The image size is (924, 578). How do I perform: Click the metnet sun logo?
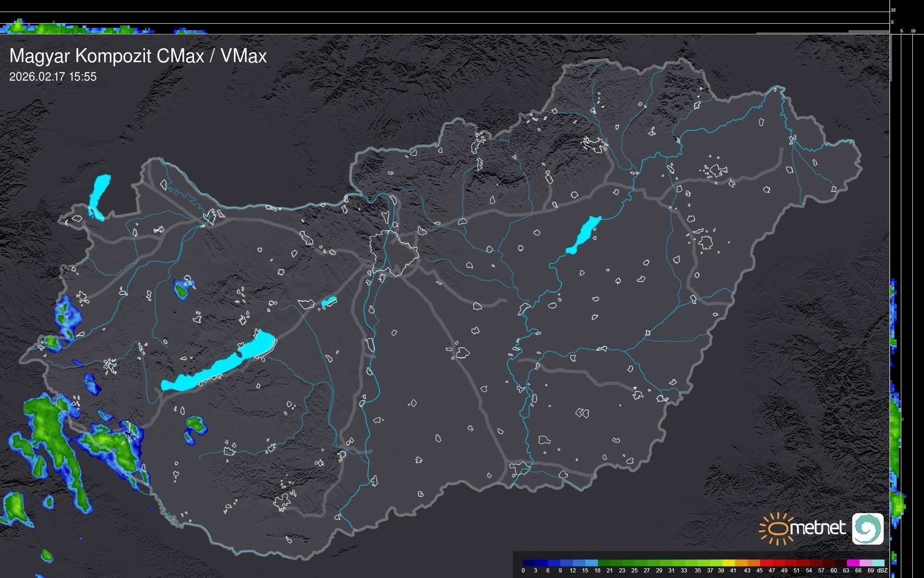(778, 528)
